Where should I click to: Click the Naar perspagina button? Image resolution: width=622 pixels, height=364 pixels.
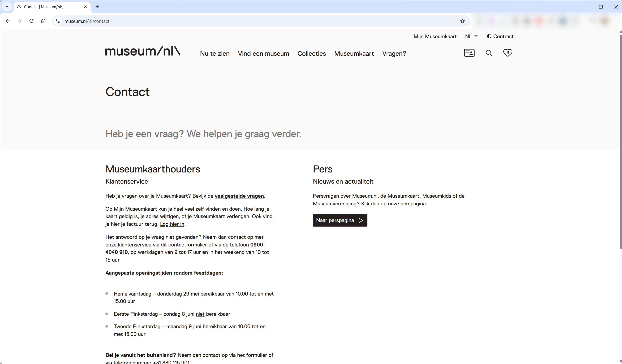(340, 220)
